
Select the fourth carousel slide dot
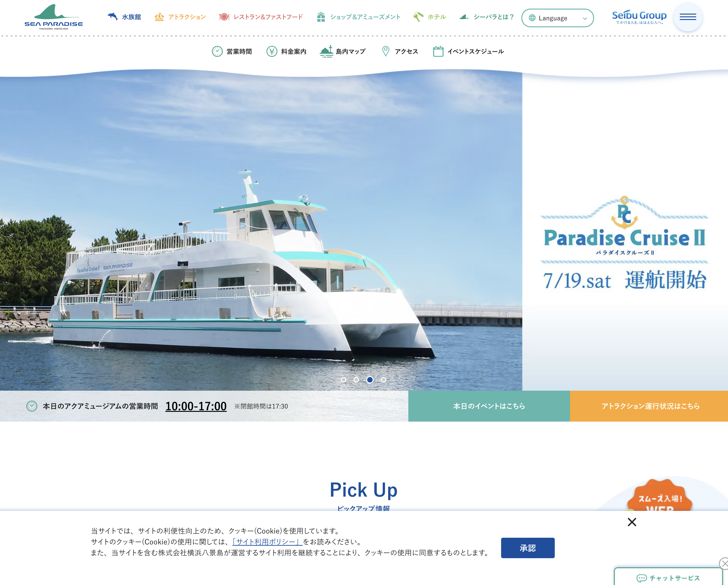(x=384, y=380)
